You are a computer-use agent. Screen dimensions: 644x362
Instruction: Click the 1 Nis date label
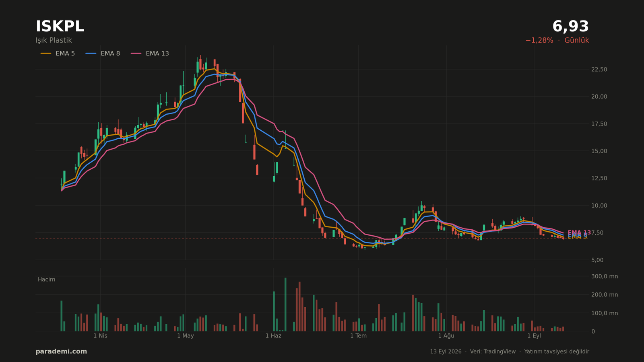[100, 336]
